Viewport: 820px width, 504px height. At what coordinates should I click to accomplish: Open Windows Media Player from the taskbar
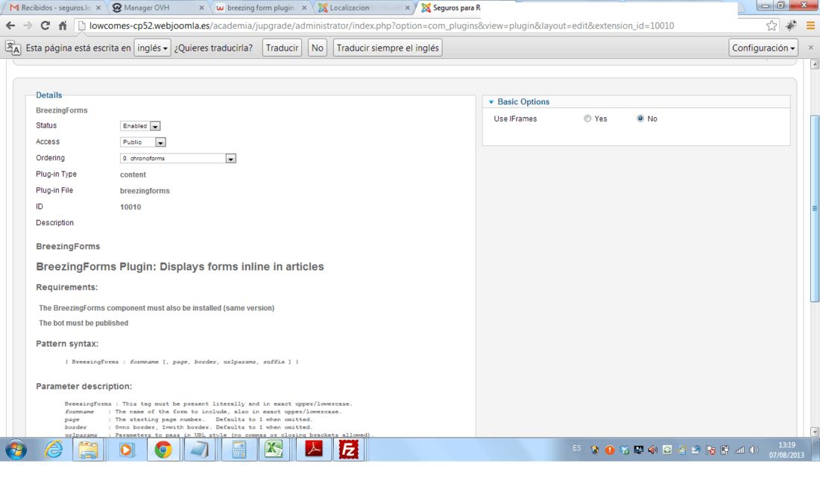click(x=126, y=450)
